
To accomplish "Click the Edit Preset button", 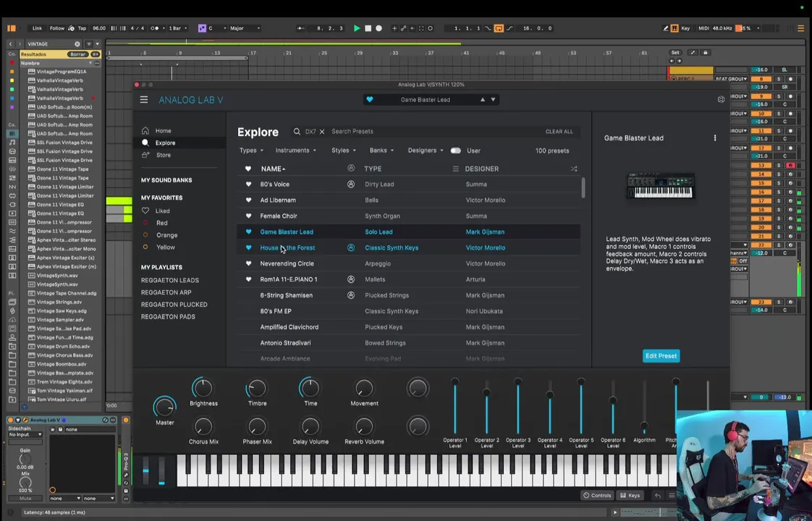I will point(661,356).
